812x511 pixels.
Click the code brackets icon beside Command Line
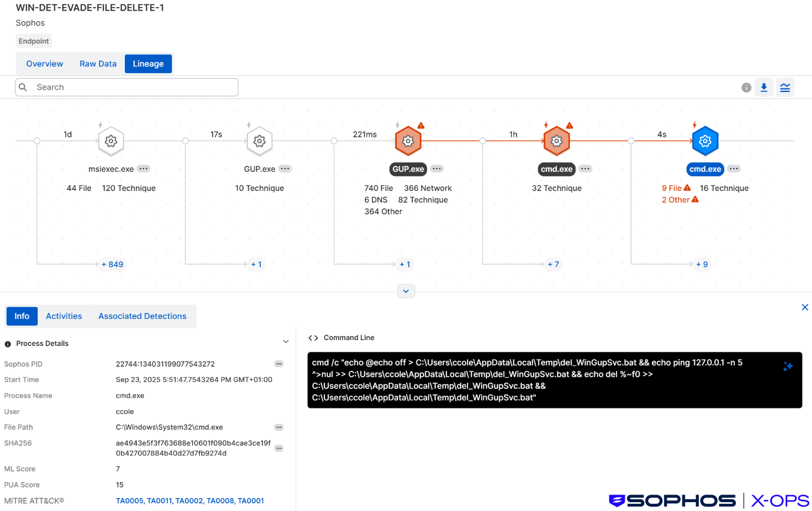click(313, 337)
